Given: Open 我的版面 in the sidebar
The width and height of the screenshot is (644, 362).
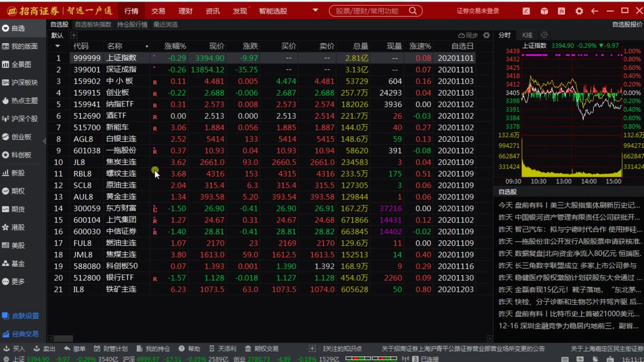Looking at the screenshot, I should [x=19, y=46].
